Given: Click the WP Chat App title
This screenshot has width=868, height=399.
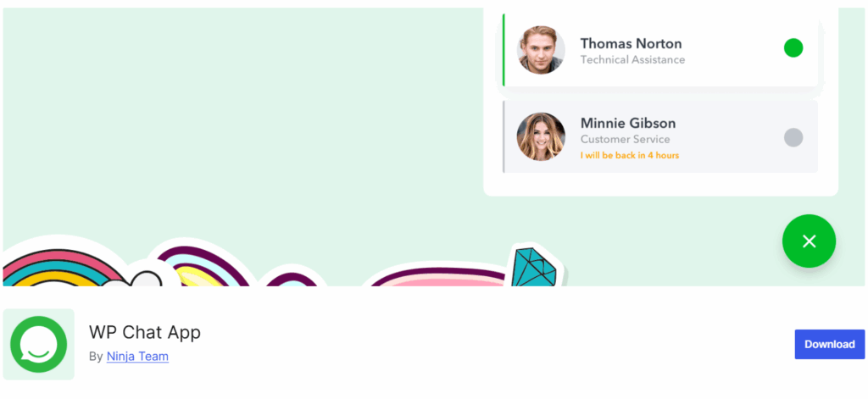Looking at the screenshot, I should click(144, 332).
